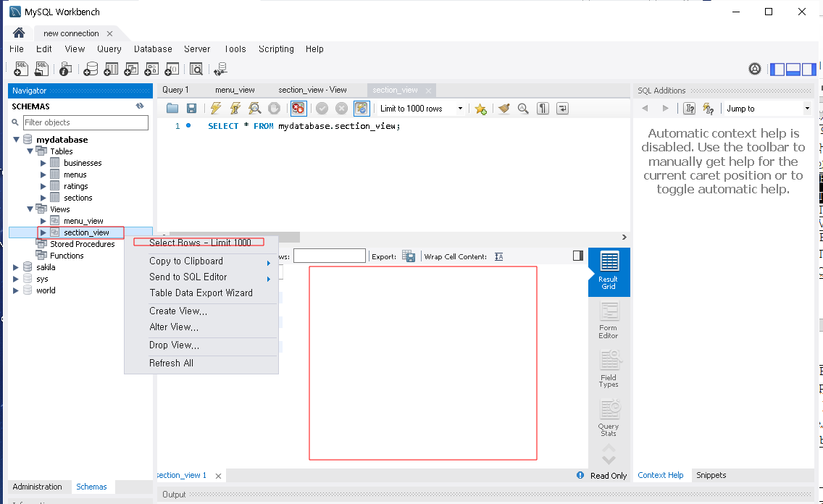Beautify the query with broom icon
The height and width of the screenshot is (504, 823).
(x=504, y=109)
